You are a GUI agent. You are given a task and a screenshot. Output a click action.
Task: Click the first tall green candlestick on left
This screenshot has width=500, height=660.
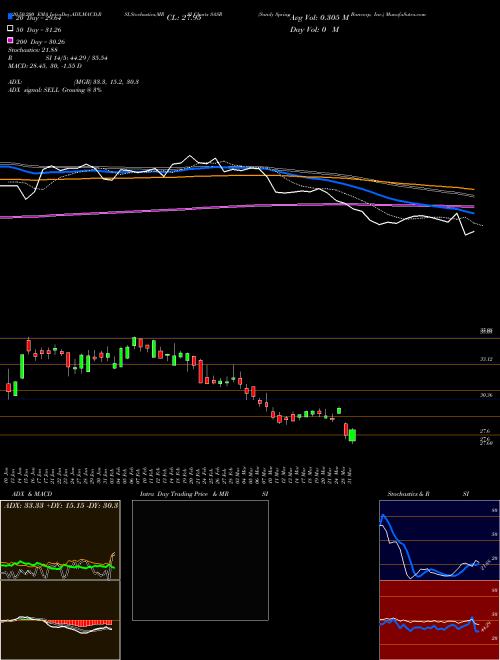click(x=22, y=366)
